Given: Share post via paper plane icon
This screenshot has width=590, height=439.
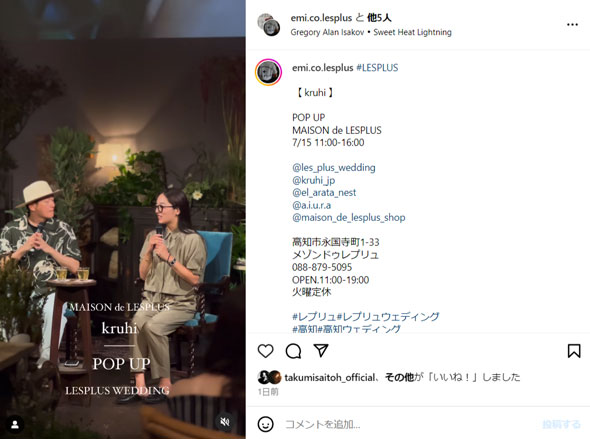Looking at the screenshot, I should tap(321, 351).
